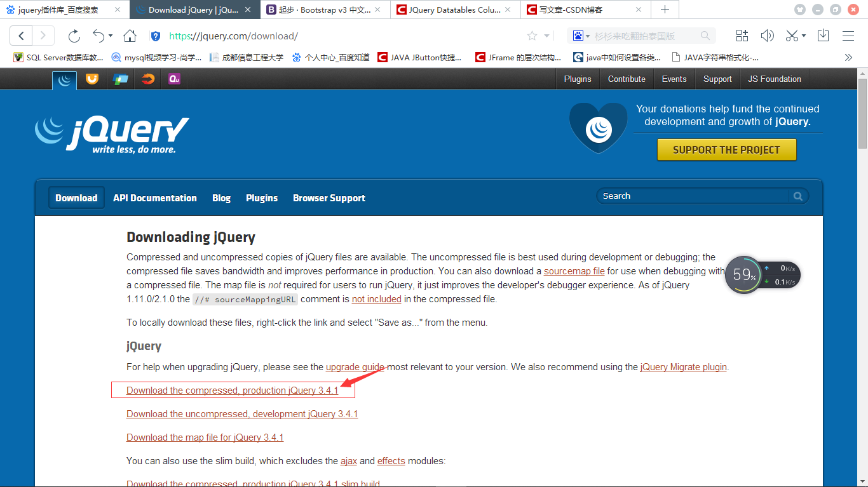Reload the jQuery download page
This screenshot has width=868, height=487.
pyautogui.click(x=74, y=36)
